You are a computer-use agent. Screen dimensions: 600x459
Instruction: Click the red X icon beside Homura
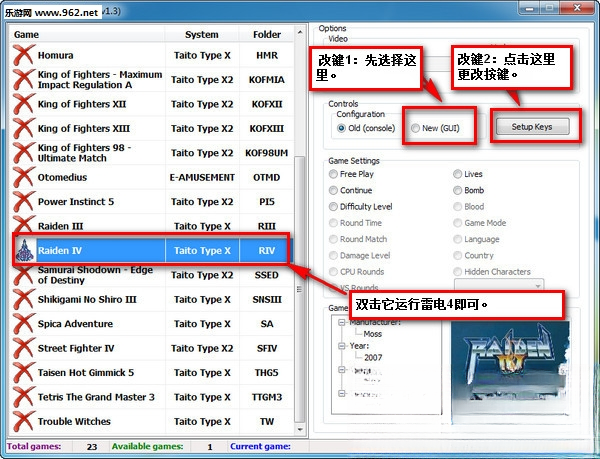pos(24,55)
